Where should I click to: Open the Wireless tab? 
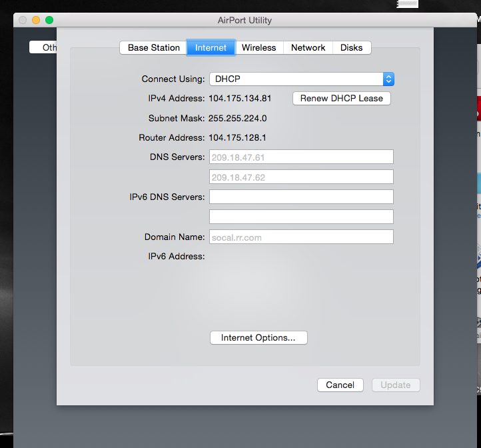point(259,47)
